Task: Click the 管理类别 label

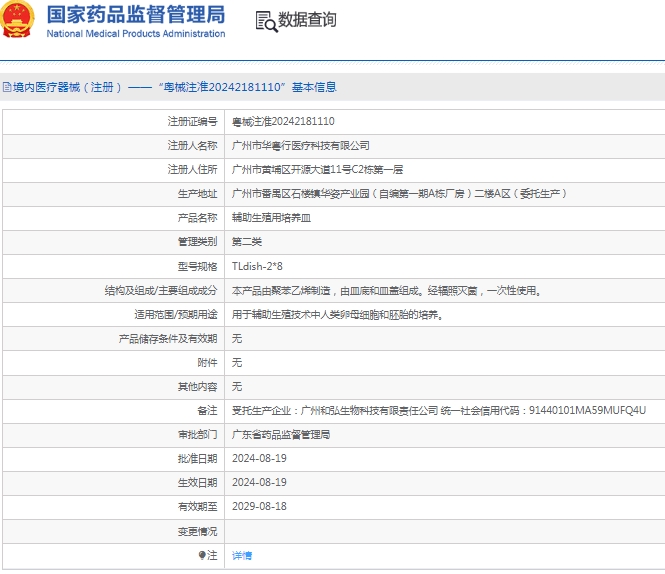Action: pos(197,242)
